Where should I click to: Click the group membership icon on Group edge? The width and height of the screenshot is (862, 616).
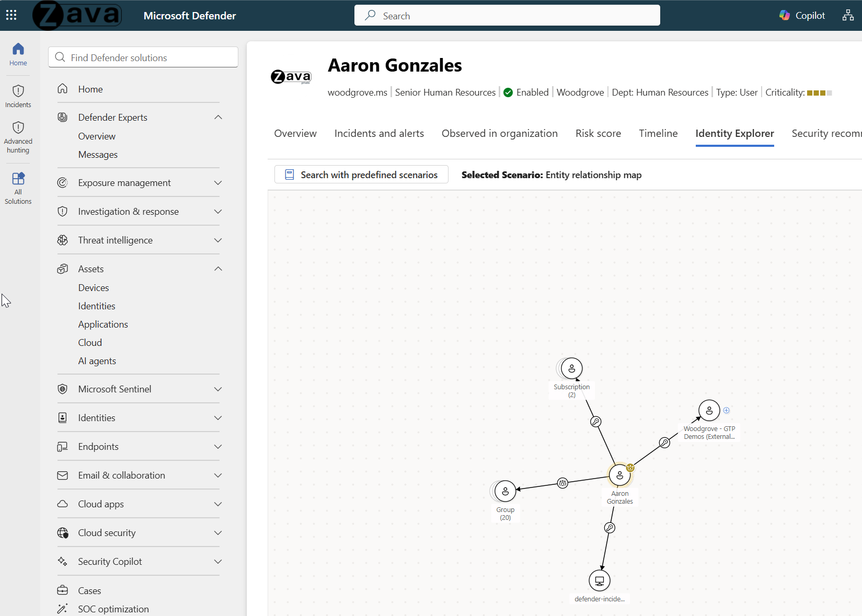tap(562, 483)
